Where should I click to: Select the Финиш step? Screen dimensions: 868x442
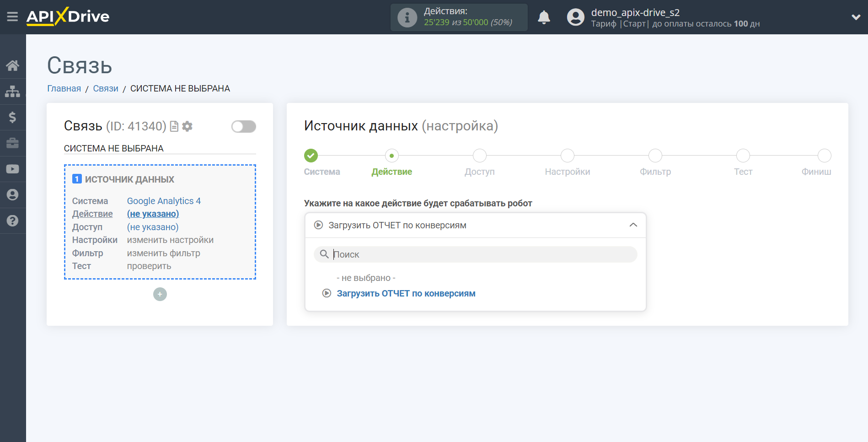pos(825,156)
